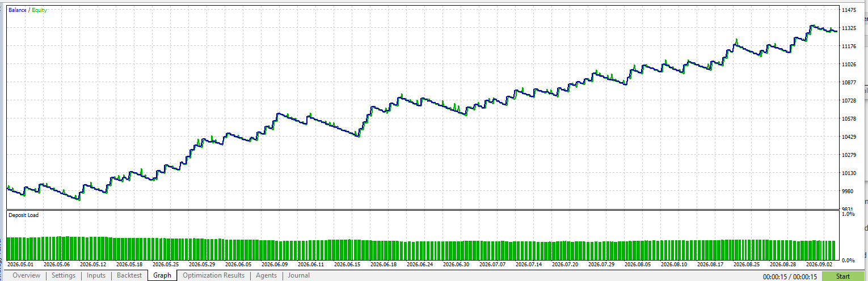The width and height of the screenshot is (868, 281).
Task: Click the 2026.08.28 date label
Action: (782, 264)
